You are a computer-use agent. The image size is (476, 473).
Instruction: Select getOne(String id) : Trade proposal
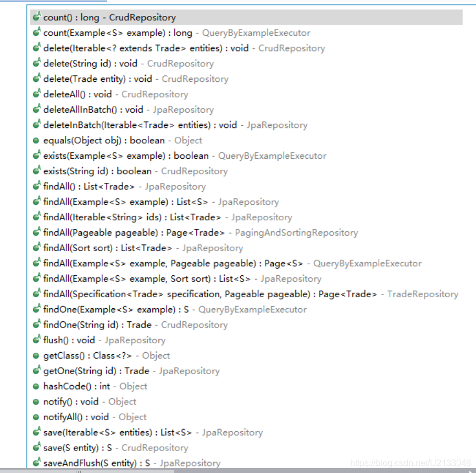click(246, 371)
